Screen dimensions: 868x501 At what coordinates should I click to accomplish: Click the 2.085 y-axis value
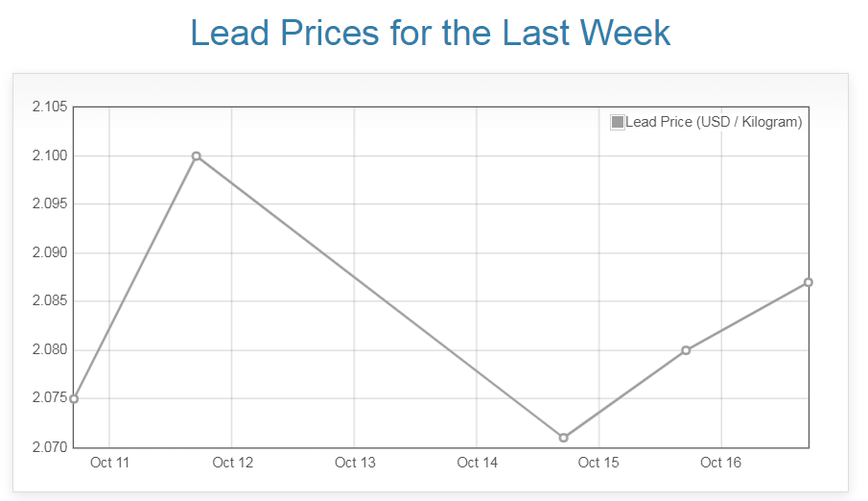pos(49,301)
